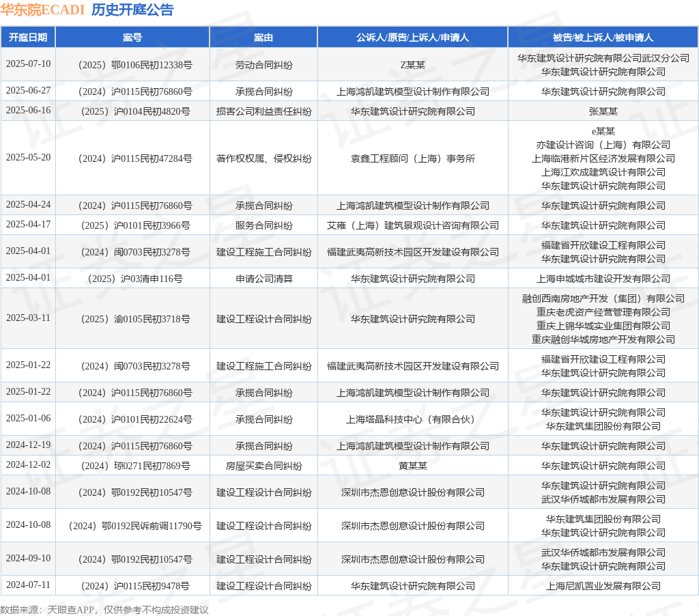Click defendant 华东建筑设计研究院有限公司武汉分公司
The width and height of the screenshot is (699, 616).
coord(603,58)
